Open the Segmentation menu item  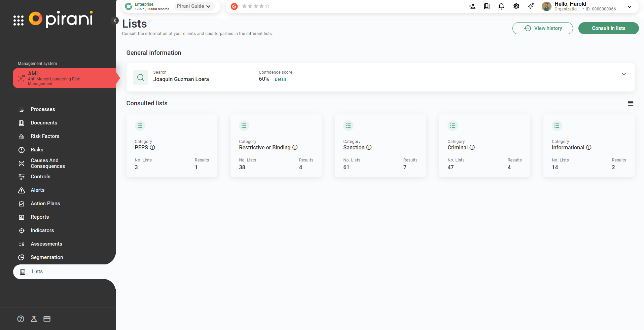47,257
